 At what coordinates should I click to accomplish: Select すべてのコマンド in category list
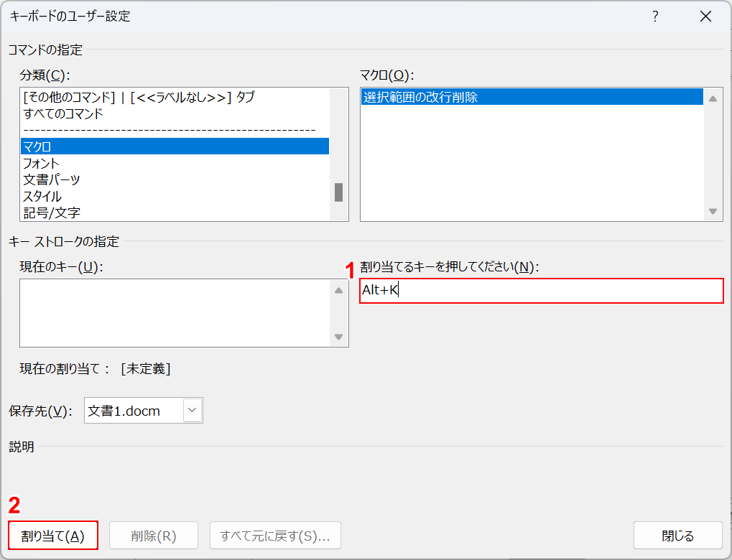(175, 113)
